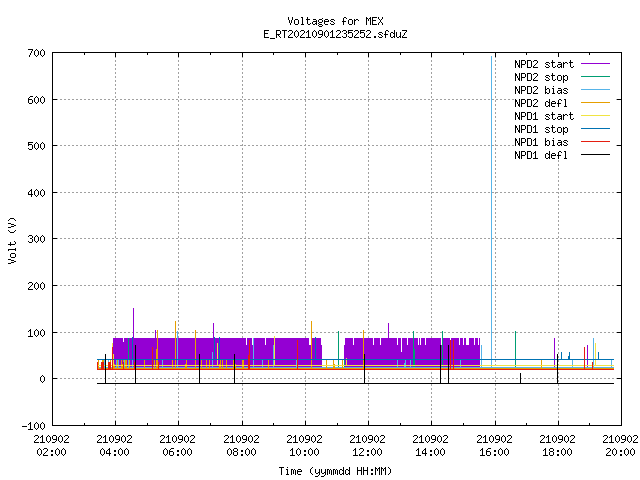Click the Time (yymmdd HH:MM) axis label

[335, 471]
